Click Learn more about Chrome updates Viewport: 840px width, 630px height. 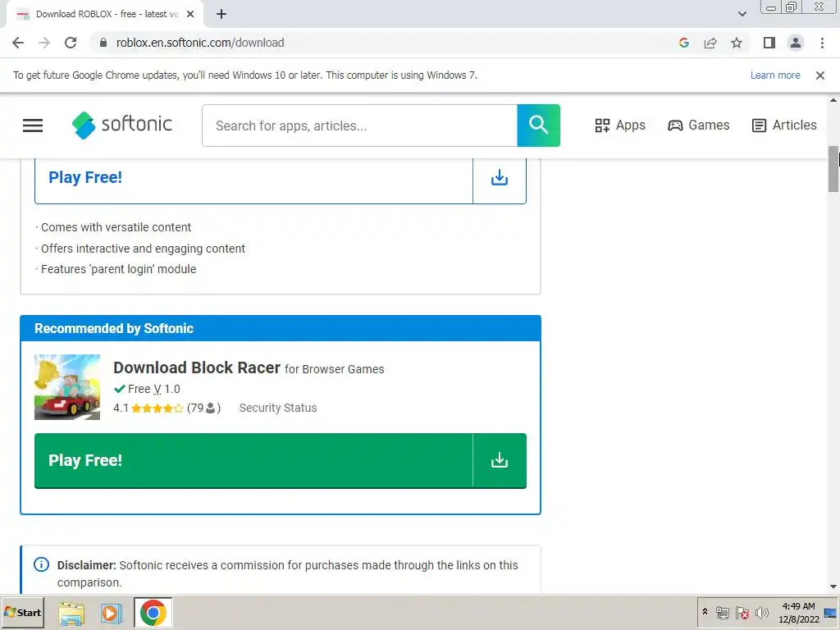[x=775, y=75]
